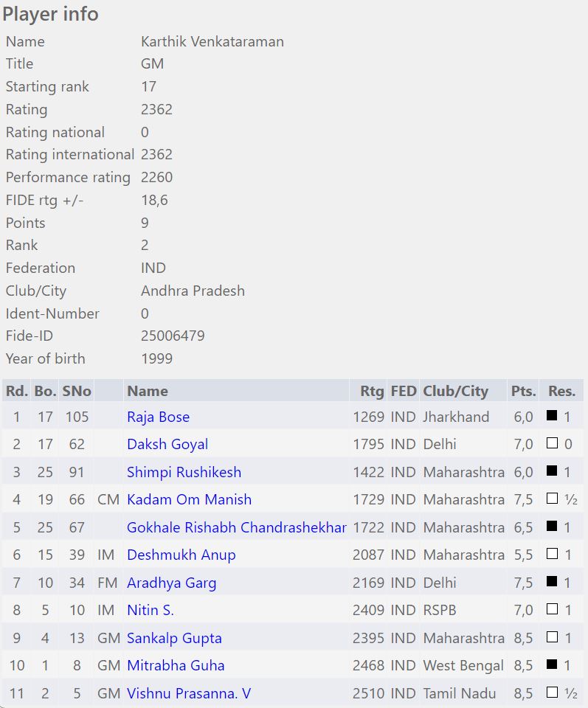Image resolution: width=588 pixels, height=708 pixels.
Task: Follow the Gokhale Rishabh Chandrashekhar link
Action: click(x=236, y=527)
